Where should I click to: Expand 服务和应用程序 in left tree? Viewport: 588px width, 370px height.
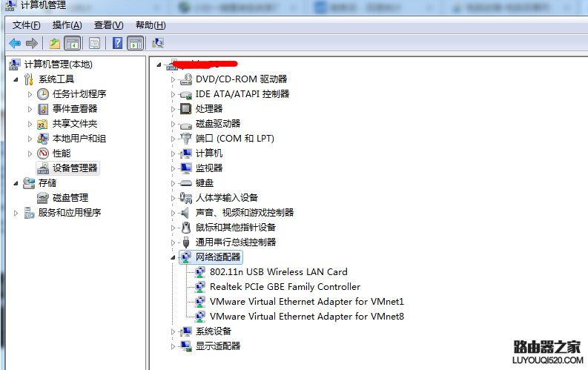(x=16, y=213)
